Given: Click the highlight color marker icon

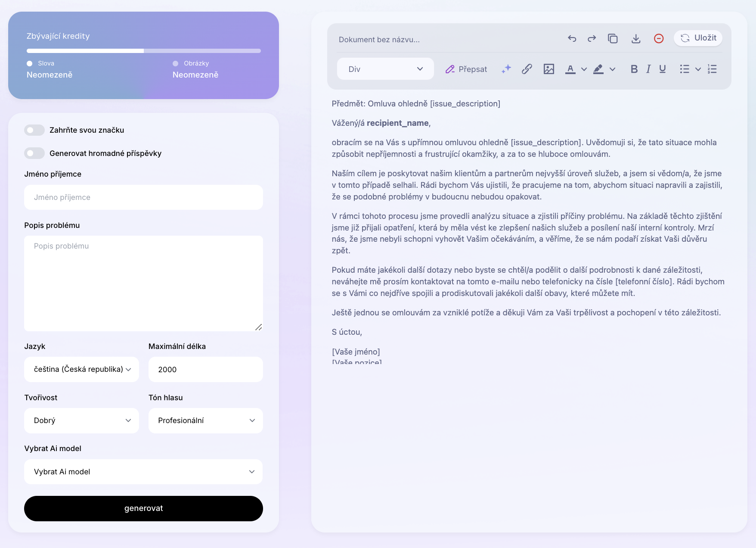Looking at the screenshot, I should 598,69.
